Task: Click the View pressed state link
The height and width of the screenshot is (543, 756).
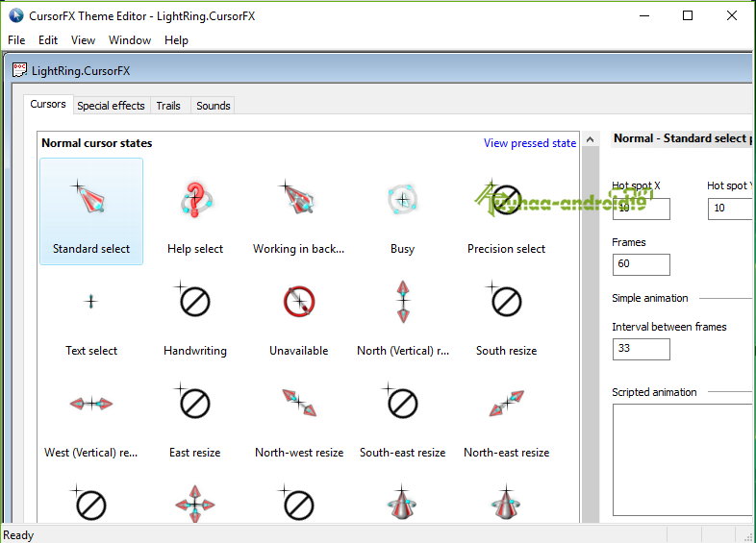Action: [x=530, y=143]
